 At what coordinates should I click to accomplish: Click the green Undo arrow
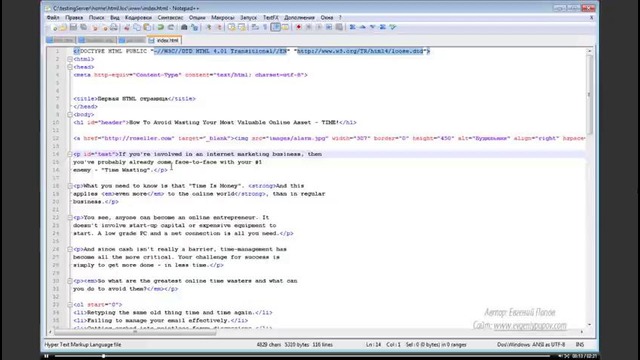[160, 27]
